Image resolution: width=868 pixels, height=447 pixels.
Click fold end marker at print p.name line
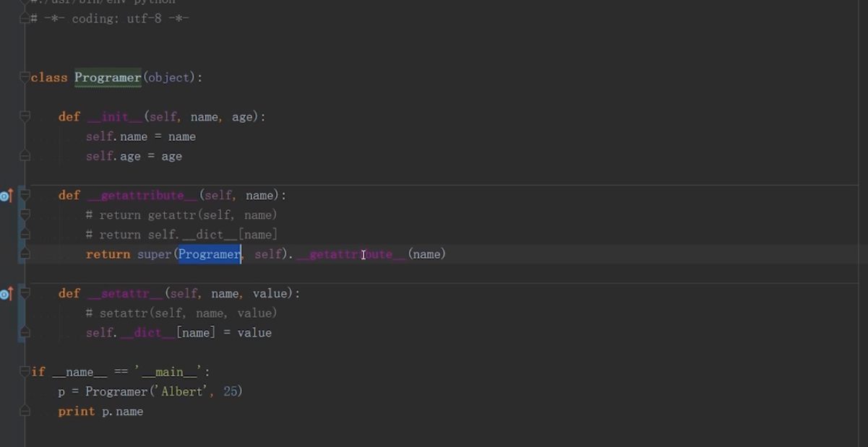25,411
